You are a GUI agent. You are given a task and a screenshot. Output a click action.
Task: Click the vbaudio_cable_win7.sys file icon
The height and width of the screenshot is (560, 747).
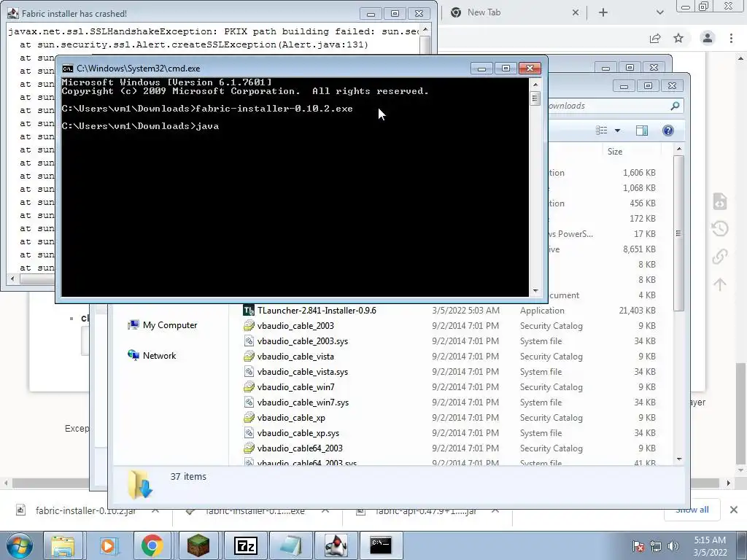point(249,402)
